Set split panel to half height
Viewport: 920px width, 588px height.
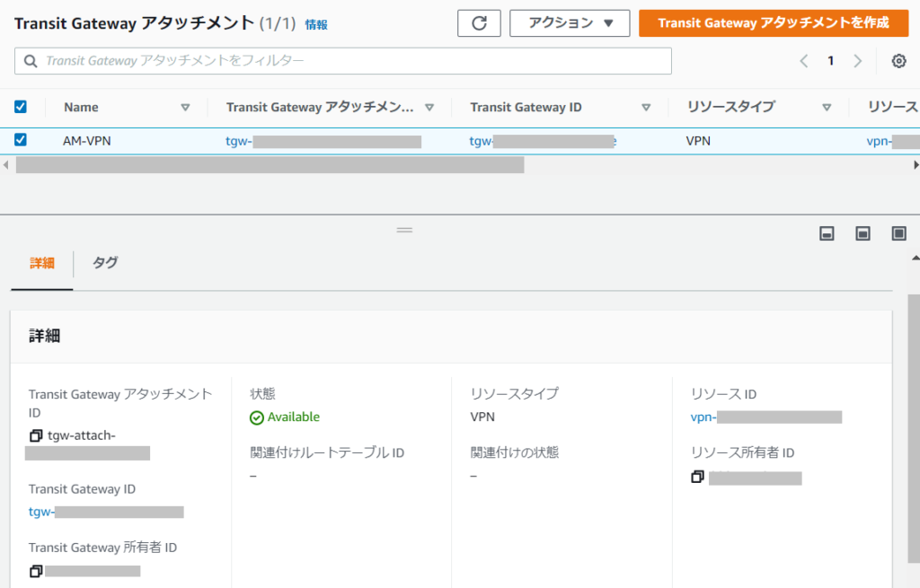[x=862, y=234]
